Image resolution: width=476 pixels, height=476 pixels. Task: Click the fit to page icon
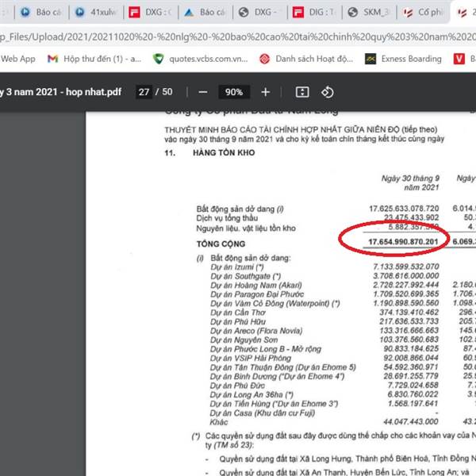coord(302,92)
